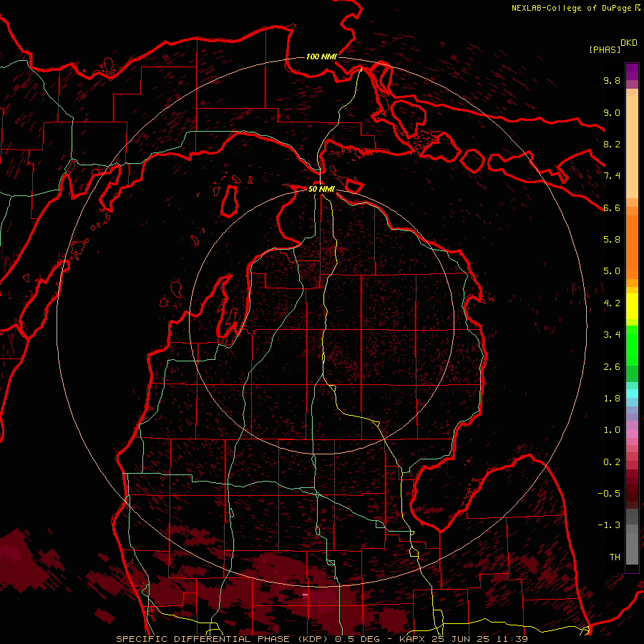Click the 7.4 scale value
644x644 pixels.
612,176
